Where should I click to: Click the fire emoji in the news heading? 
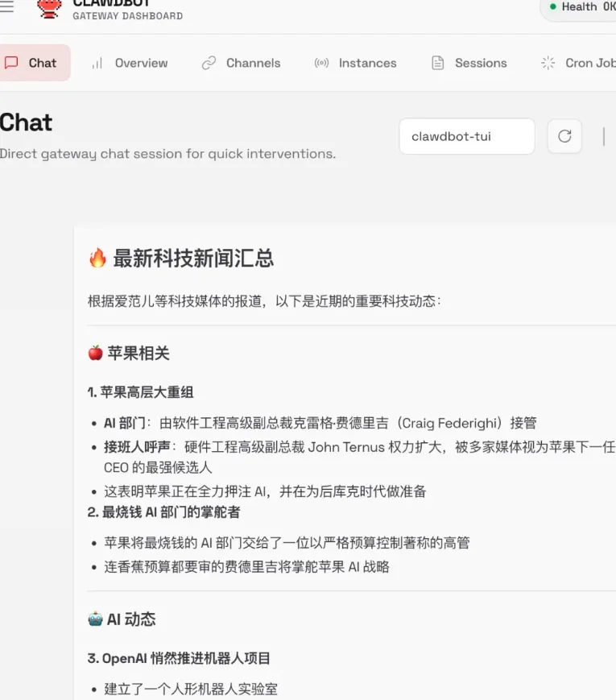[97, 258]
